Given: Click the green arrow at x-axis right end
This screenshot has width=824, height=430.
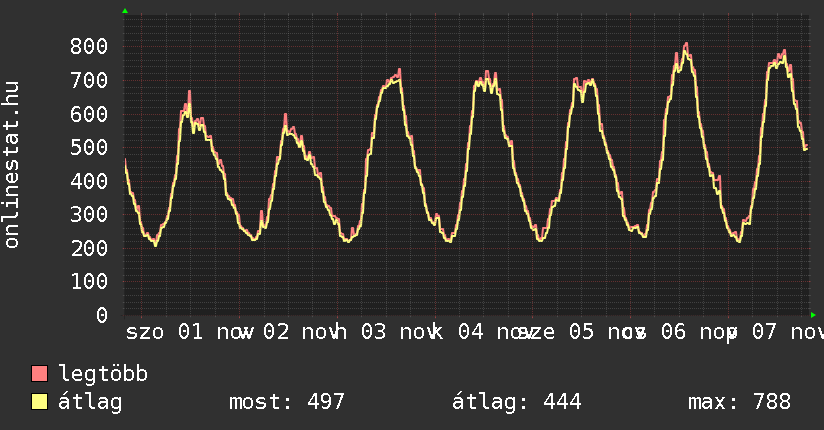Looking at the screenshot, I should coord(813,315).
